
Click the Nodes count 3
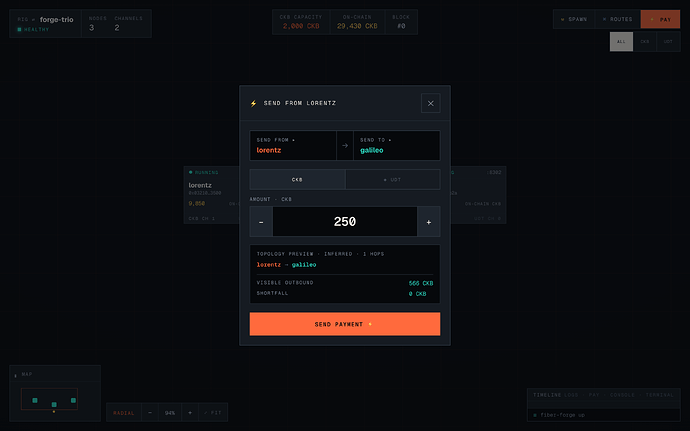[92, 28]
